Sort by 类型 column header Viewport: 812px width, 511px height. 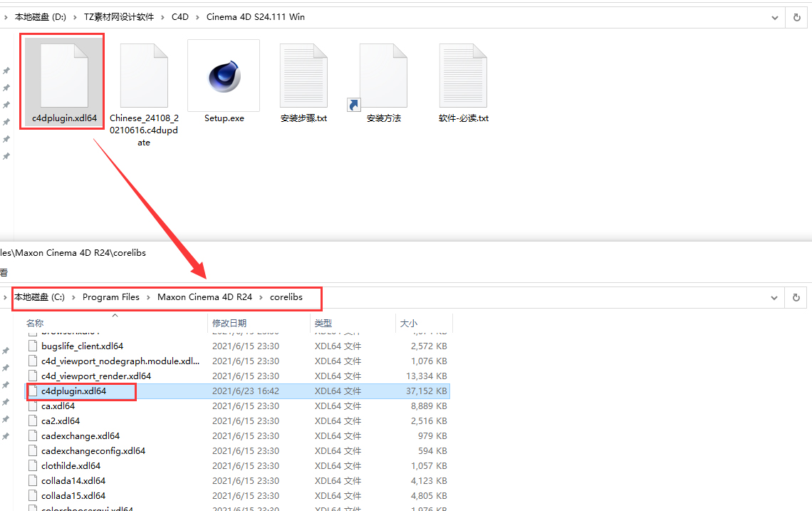(x=323, y=323)
